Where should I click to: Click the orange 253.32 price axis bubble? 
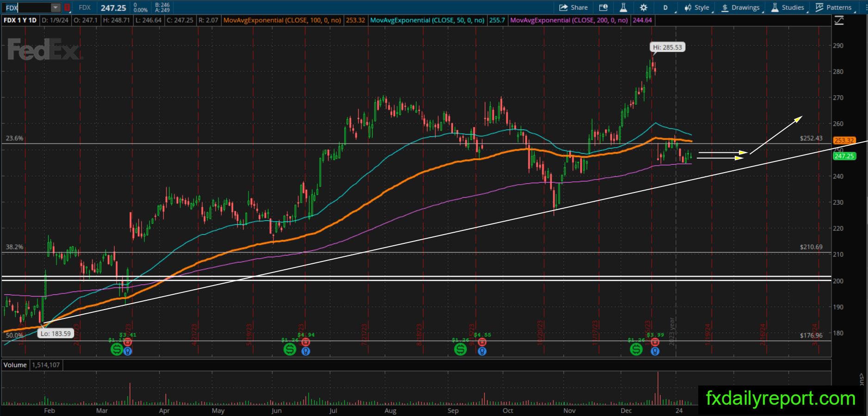pos(844,140)
